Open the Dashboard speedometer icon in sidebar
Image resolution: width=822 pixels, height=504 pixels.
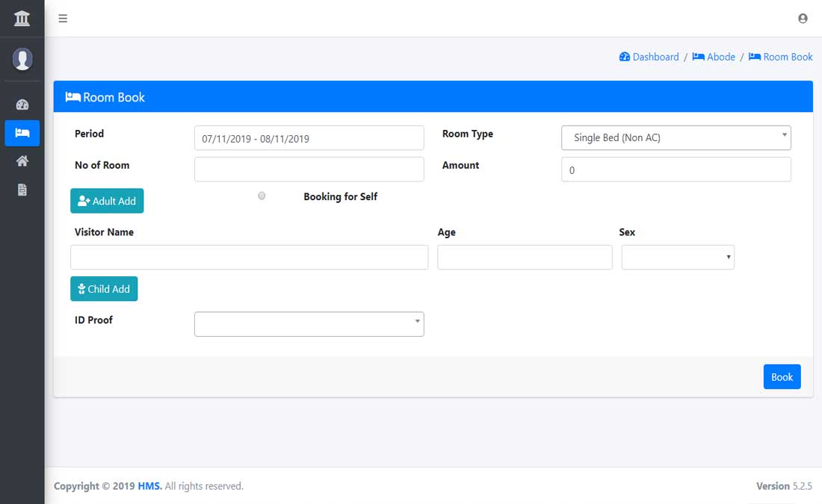(22, 103)
